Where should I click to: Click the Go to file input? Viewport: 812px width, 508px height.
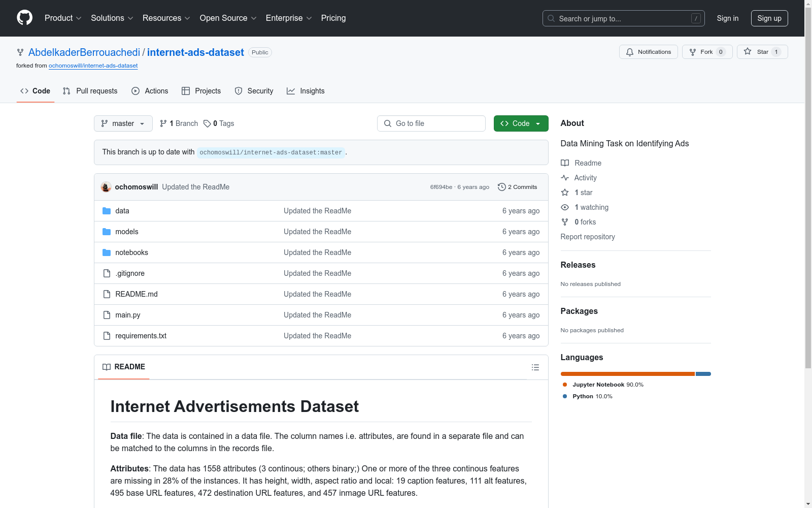tap(431, 123)
